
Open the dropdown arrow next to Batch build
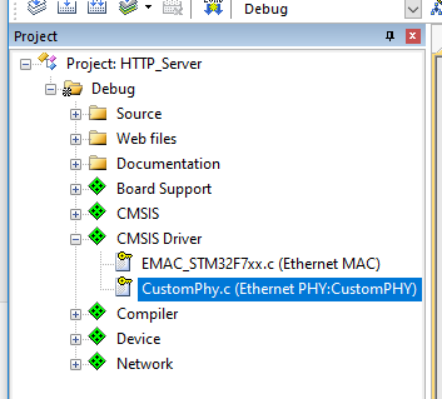[148, 7]
